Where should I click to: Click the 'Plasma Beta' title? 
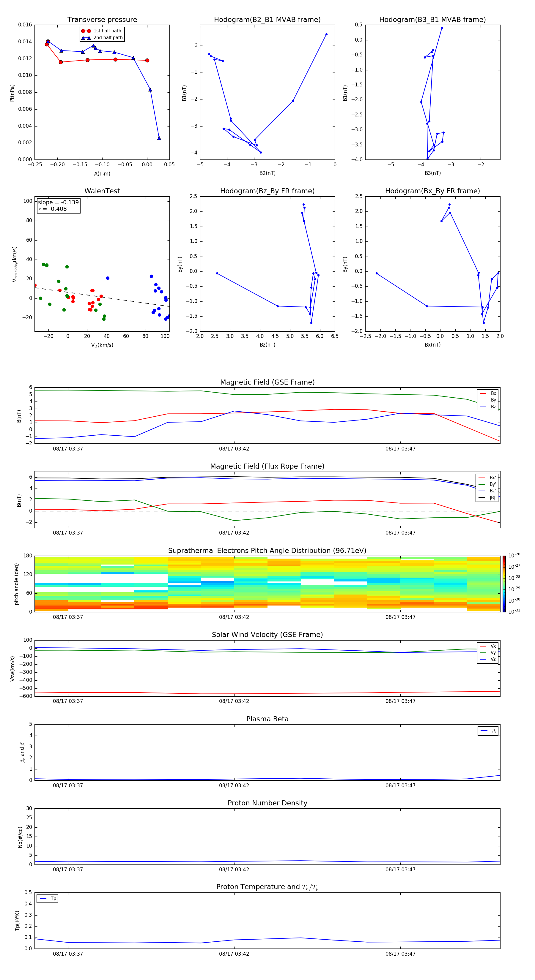tap(267, 719)
